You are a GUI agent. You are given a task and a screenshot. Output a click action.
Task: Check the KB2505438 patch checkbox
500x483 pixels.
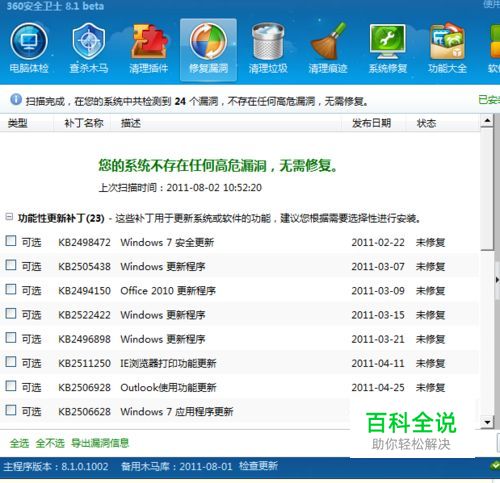point(11,265)
